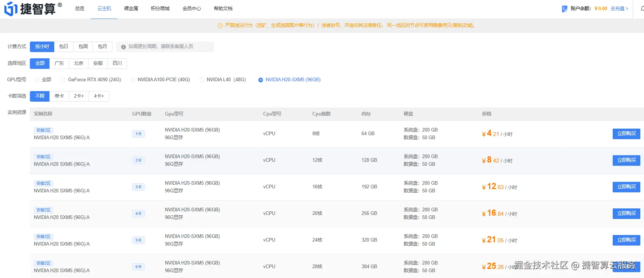
Task: Select NVIDIA L40 (48G) radio
Action: [202, 80]
